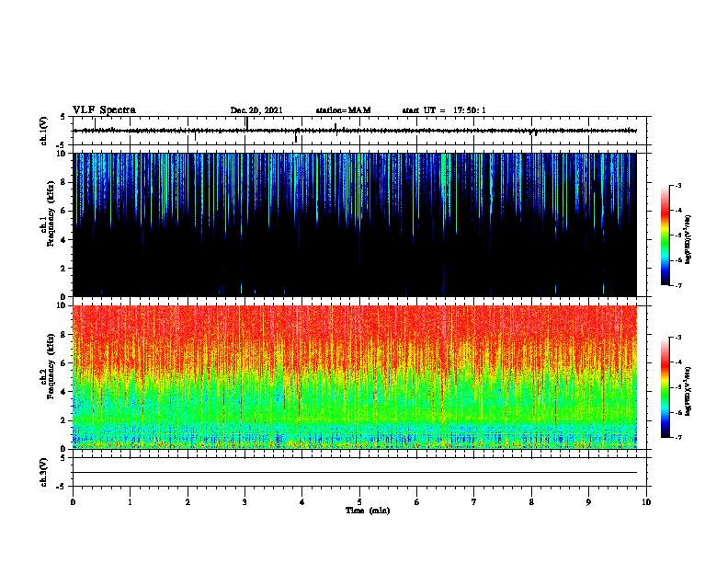Screen dimensions: 728x563
Task: Click the time axis tick label "2"
Action: coord(188,502)
